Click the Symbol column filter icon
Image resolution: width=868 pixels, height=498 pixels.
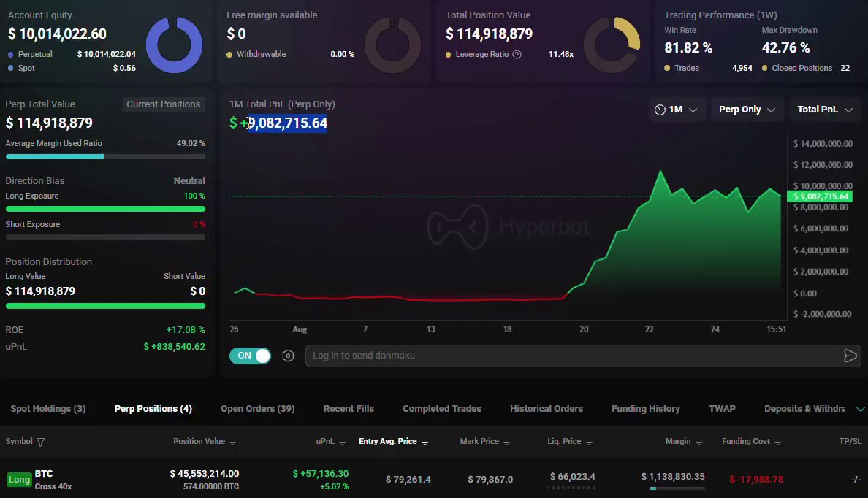coord(40,442)
